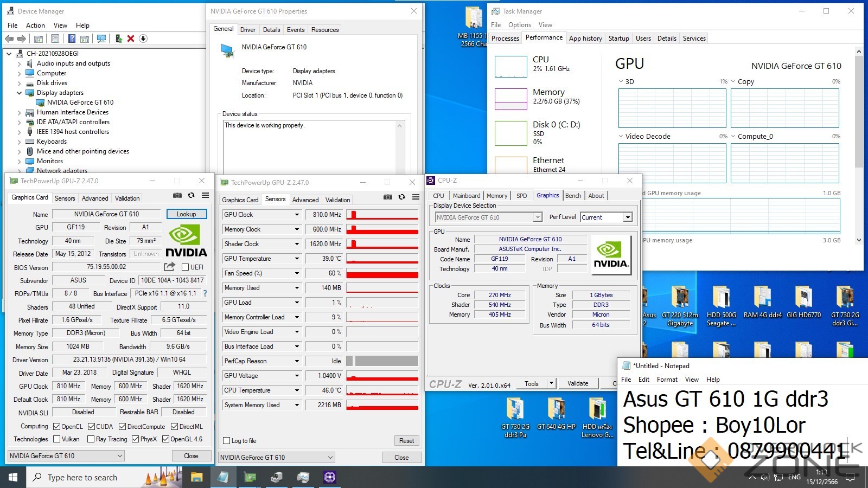Toggle the UEFI checkbox
Image resolution: width=868 pixels, height=488 pixels.
(x=186, y=267)
